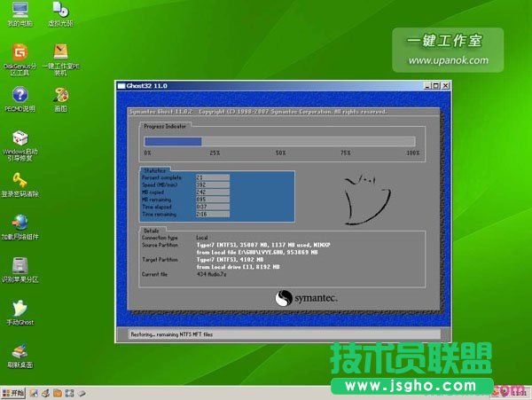This screenshot has height=400, width=532.
Task: Click the Statistics group label
Action: (154, 170)
